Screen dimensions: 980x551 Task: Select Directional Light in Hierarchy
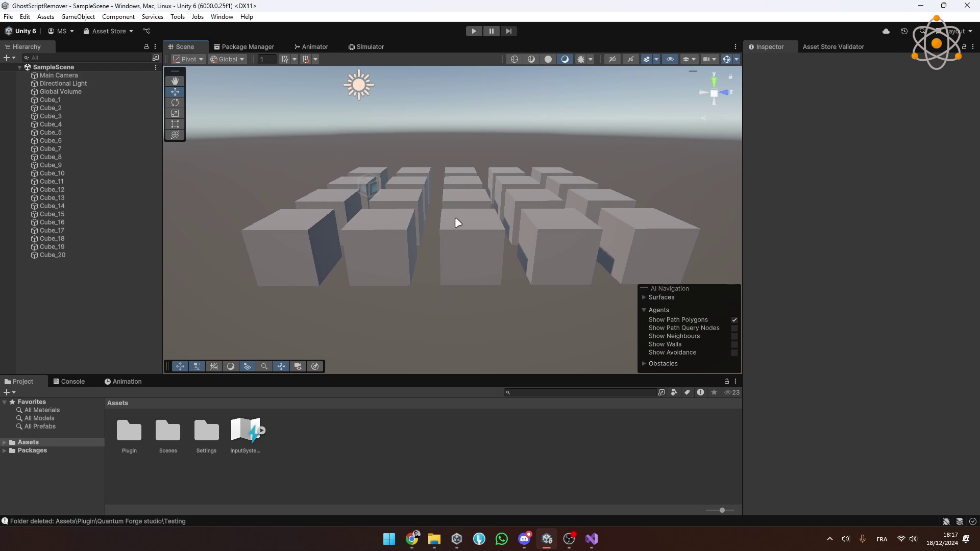pos(63,84)
